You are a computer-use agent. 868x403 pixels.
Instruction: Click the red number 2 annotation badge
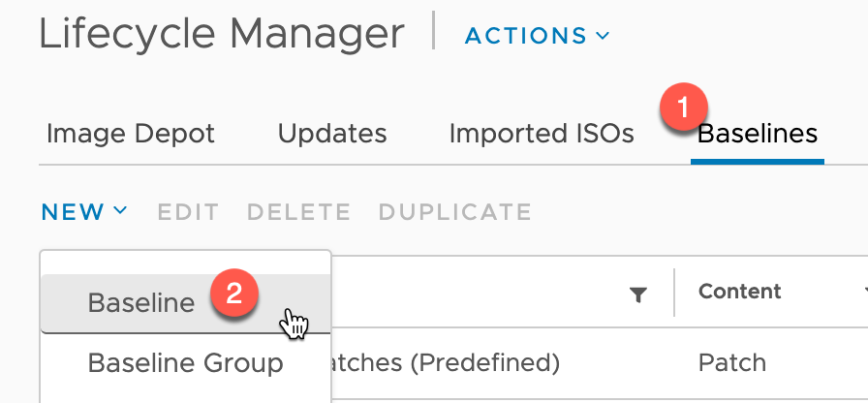point(233,294)
